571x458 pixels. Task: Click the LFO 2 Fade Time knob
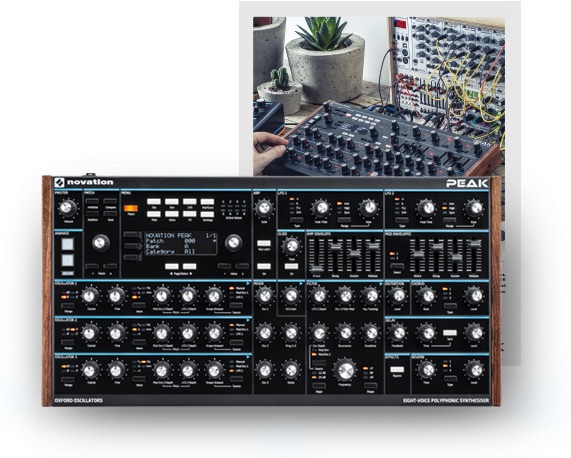[x=426, y=208]
